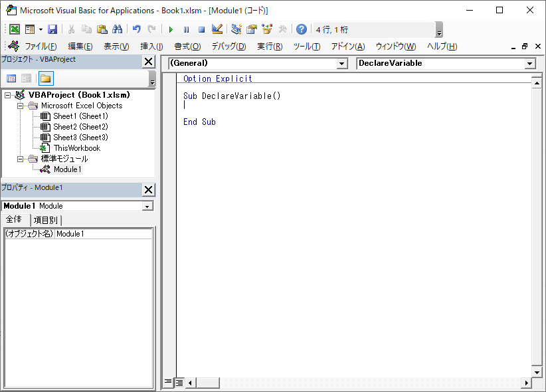Image resolution: width=546 pixels, height=392 pixels.
Task: Click the Insert UserForm toolbar icon
Action: [30, 29]
